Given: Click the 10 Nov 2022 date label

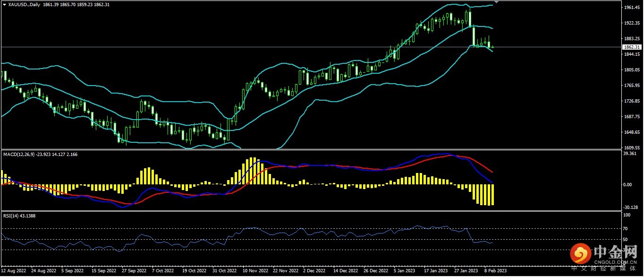Looking at the screenshot, I should pyautogui.click(x=255, y=271).
